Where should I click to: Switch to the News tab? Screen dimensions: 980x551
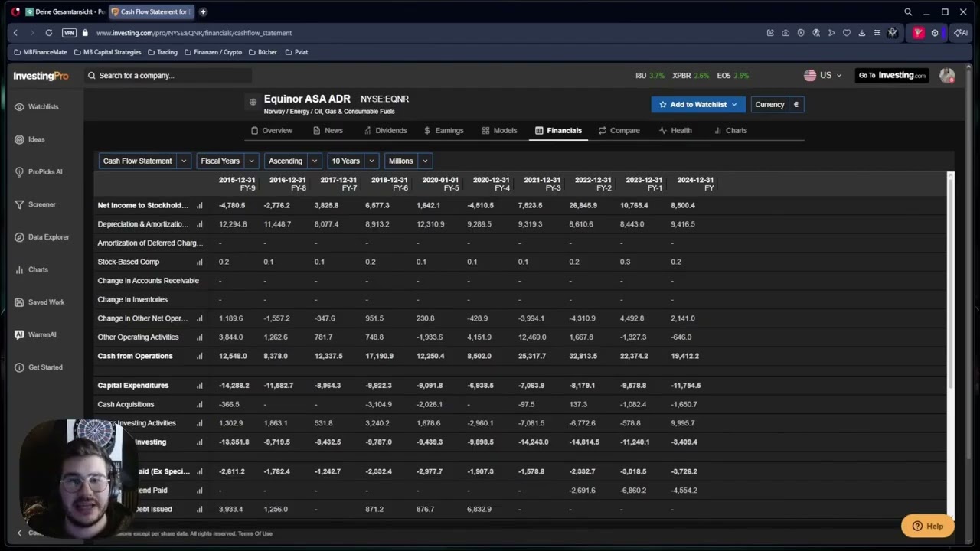[x=328, y=131]
